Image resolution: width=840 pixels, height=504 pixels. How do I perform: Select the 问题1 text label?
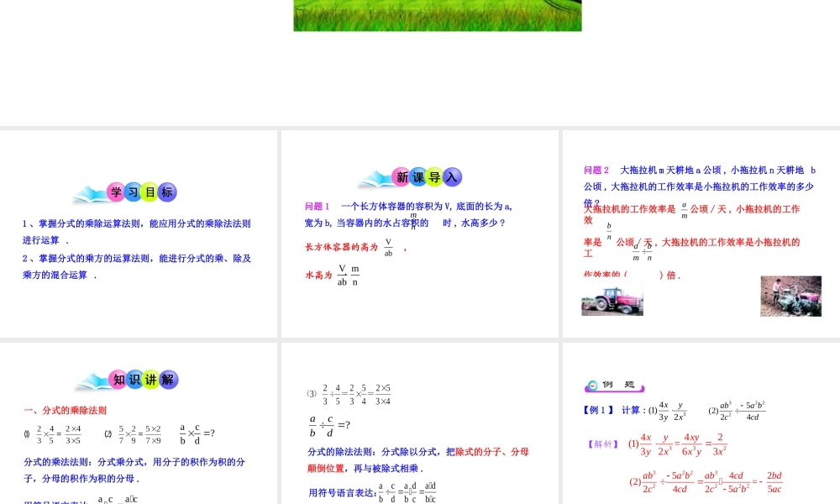point(317,204)
